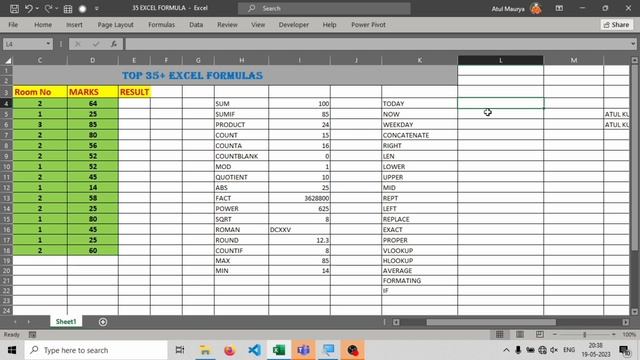
Task: Click the Cancel X icon in the formula bar
Action: [x=78, y=44]
